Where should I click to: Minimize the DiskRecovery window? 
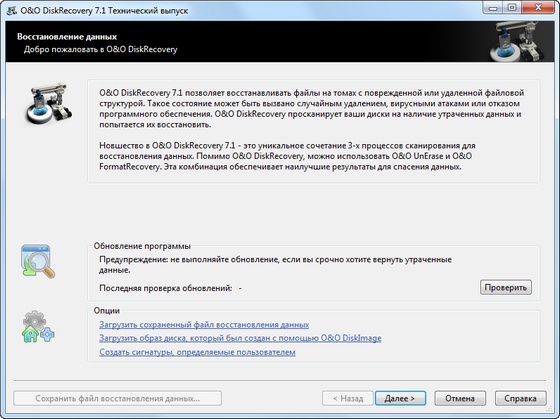click(493, 8)
